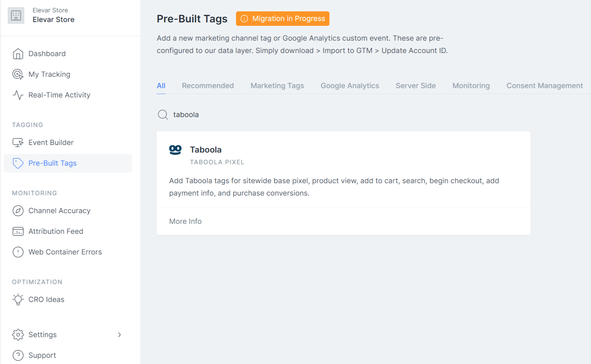
Task: Go to Dashboard in sidebar
Action: coord(47,54)
